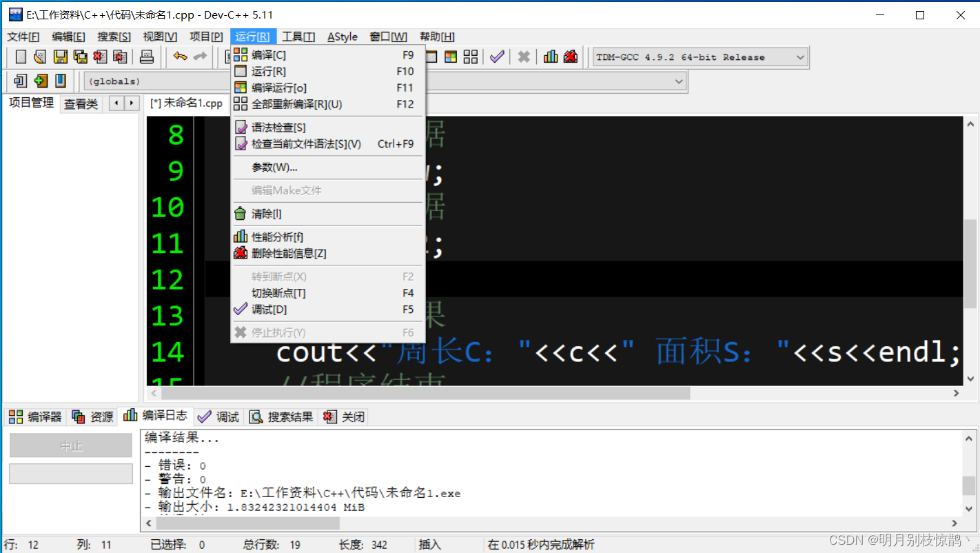Click the Profile Analysis bar-chart toolbar icon
The height and width of the screenshot is (553, 980).
tap(551, 57)
